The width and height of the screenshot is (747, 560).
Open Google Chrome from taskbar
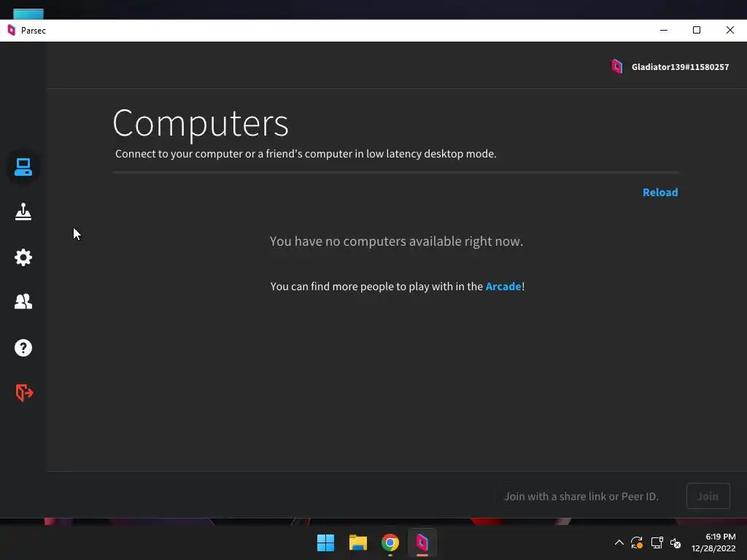[390, 542]
